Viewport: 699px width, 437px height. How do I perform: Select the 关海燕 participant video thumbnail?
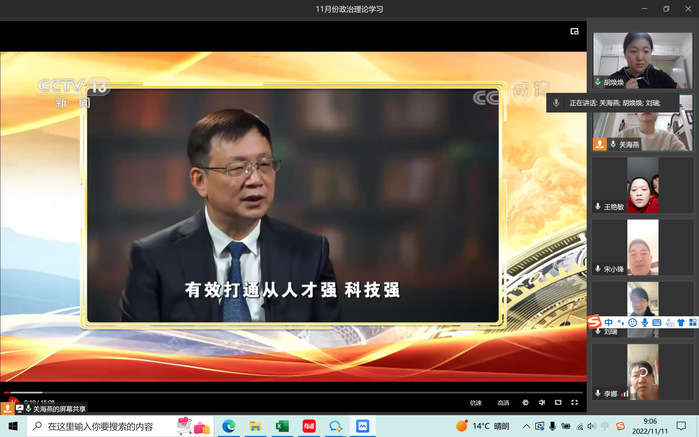642,123
